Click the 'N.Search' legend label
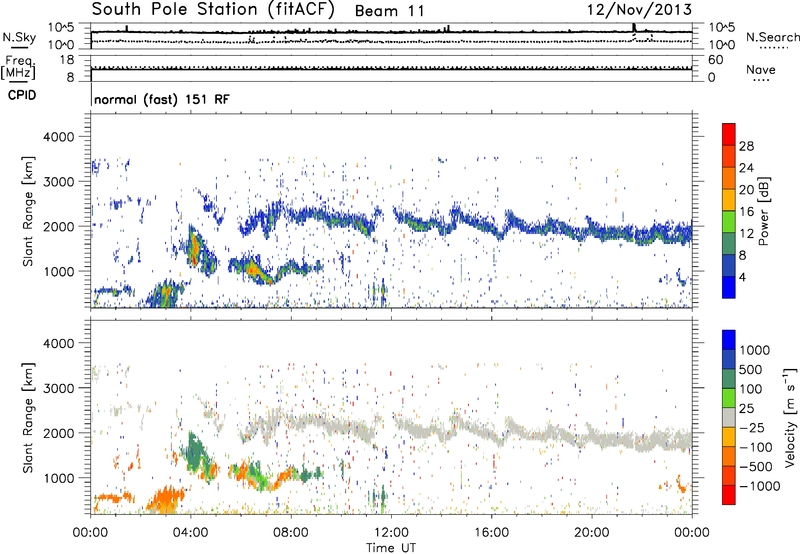 click(x=772, y=37)
